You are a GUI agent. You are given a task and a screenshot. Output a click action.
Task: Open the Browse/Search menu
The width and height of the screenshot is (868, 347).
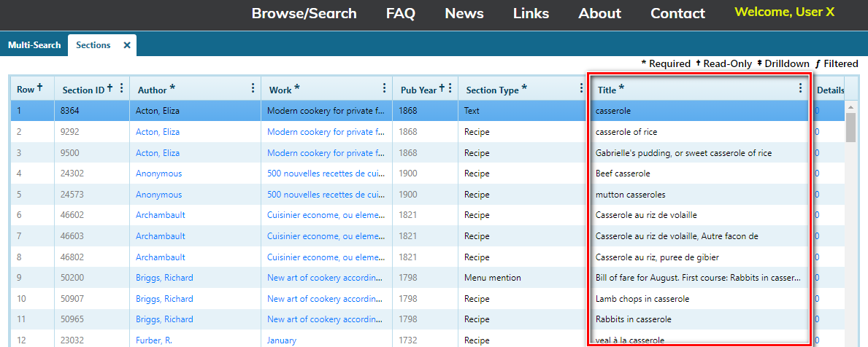[x=304, y=13]
